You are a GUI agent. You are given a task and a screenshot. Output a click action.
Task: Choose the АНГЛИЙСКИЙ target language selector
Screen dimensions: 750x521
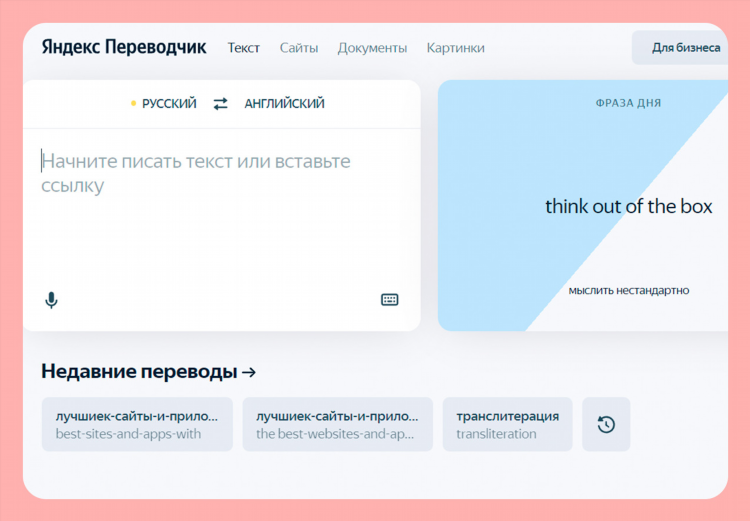(284, 103)
